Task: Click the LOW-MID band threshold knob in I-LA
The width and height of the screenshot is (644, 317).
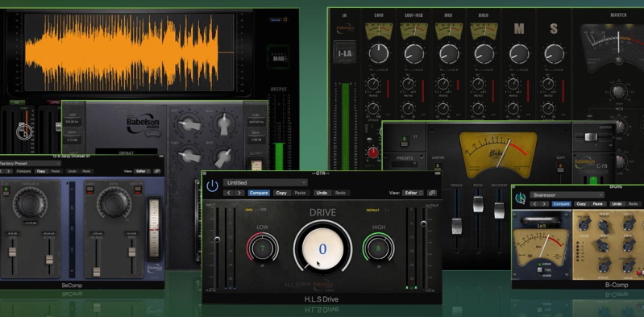Action: tap(414, 53)
